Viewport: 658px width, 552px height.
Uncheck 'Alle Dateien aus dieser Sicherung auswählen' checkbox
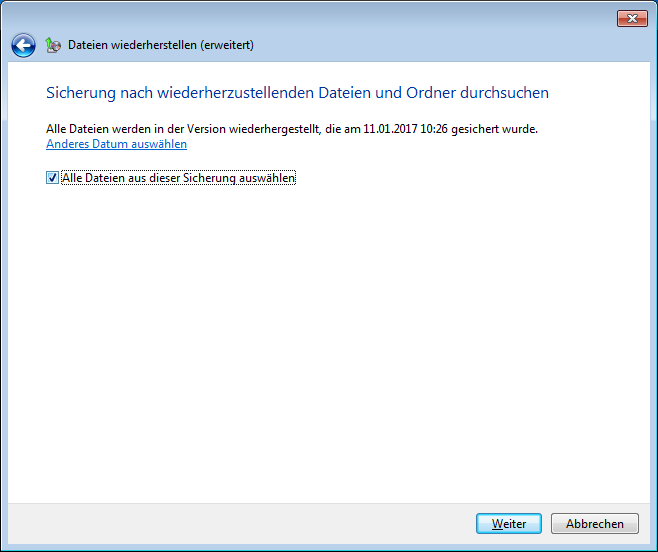click(52, 178)
